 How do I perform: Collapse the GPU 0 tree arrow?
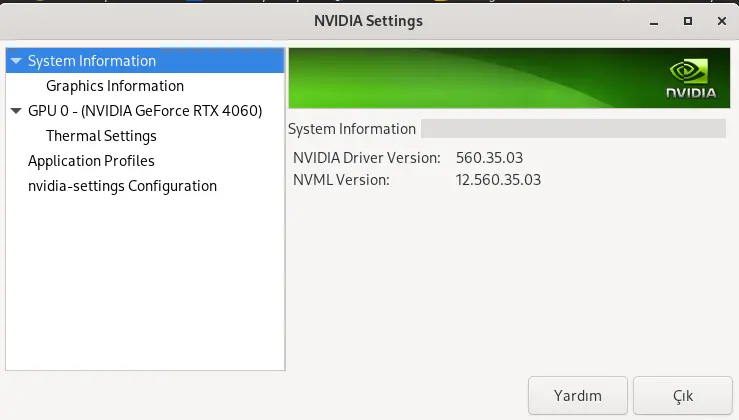(x=16, y=111)
